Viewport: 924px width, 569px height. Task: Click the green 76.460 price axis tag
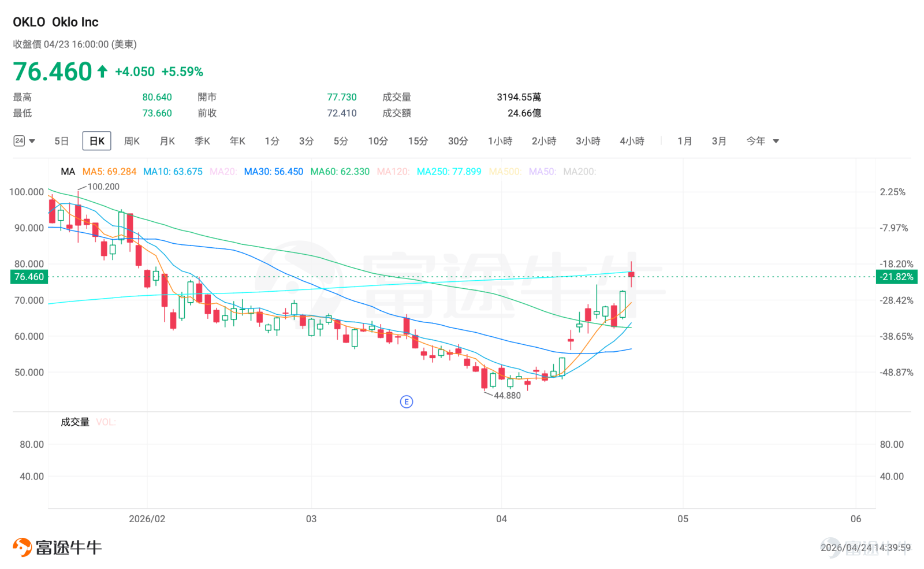pyautogui.click(x=29, y=277)
